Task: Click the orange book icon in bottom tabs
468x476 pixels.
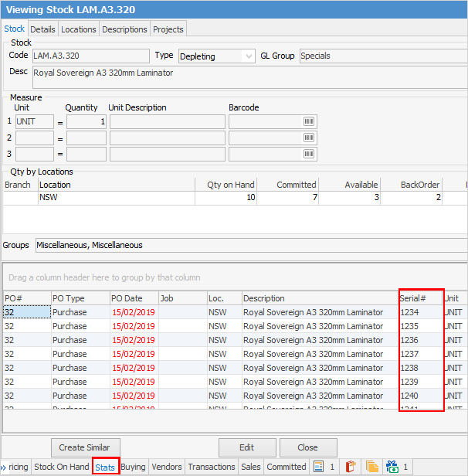Action: point(350,467)
